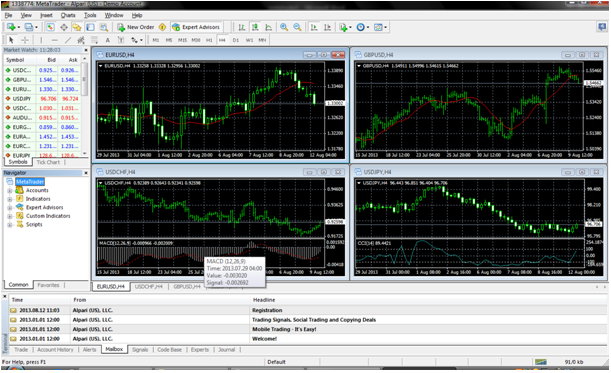
Task: Toggle the Navigator window star-folder icon
Action: [77, 27]
